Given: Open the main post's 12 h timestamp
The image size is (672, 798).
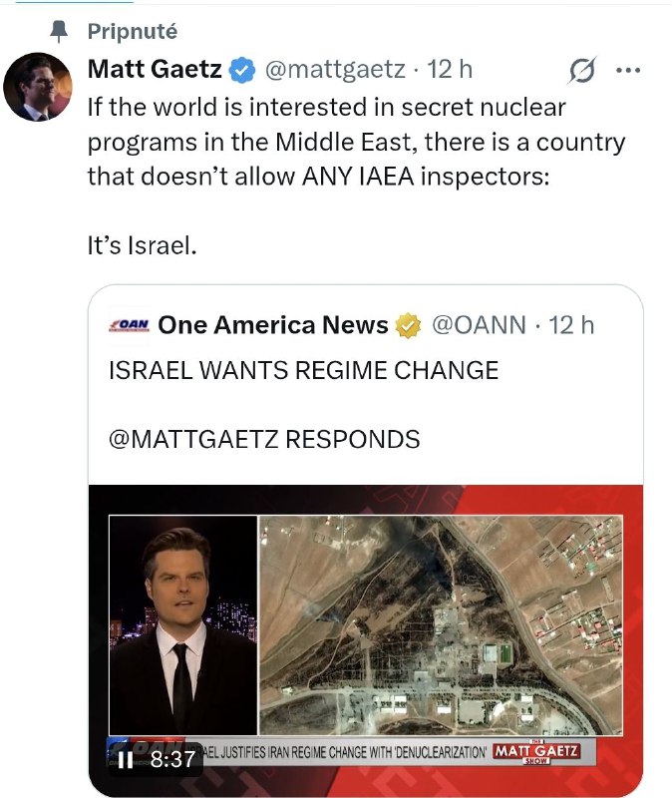Looking at the screenshot, I should click(450, 70).
